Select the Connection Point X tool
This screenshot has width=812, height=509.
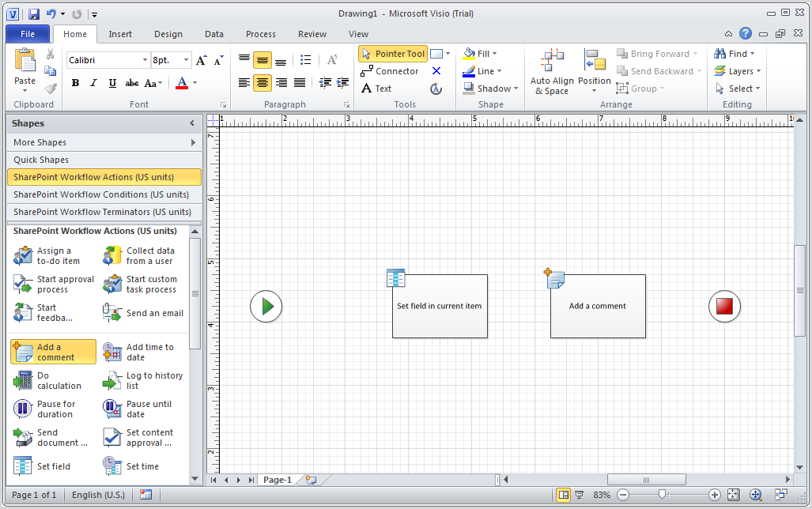pos(436,71)
